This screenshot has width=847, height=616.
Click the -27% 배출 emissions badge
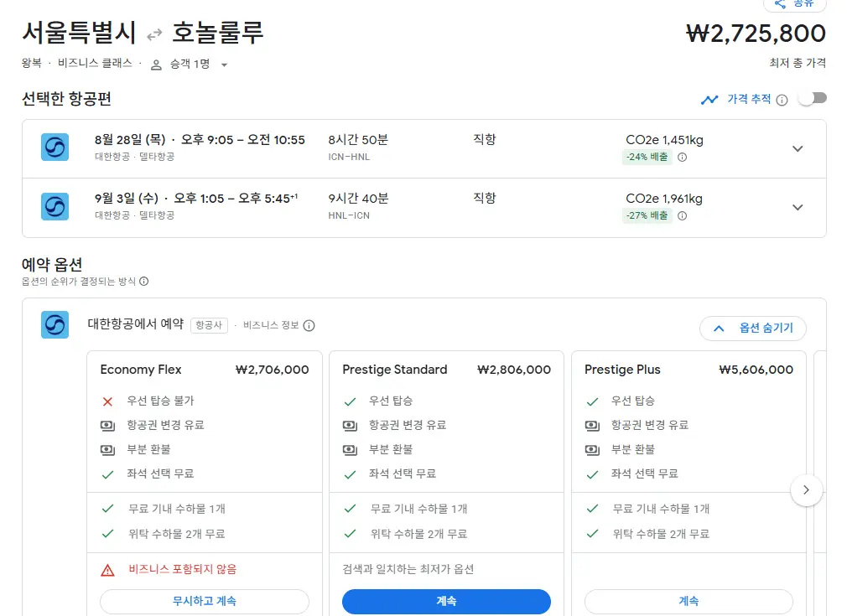point(647,216)
